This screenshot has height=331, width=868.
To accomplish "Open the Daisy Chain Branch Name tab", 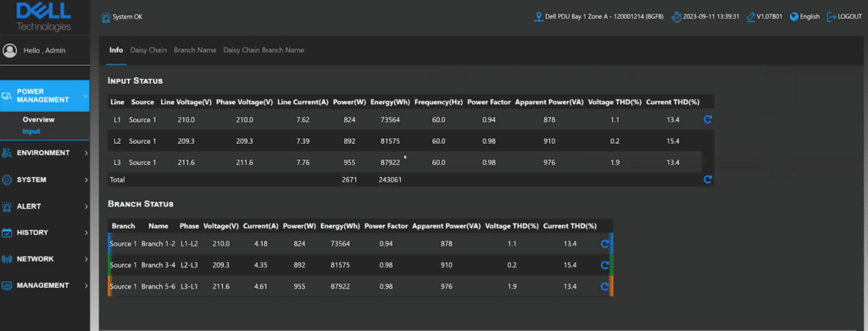I will (x=264, y=50).
